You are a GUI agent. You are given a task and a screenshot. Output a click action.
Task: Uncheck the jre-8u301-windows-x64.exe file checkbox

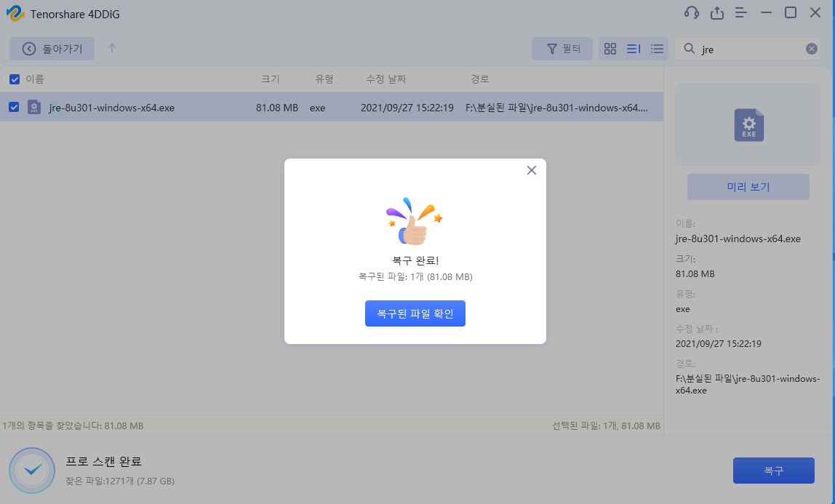pos(14,108)
